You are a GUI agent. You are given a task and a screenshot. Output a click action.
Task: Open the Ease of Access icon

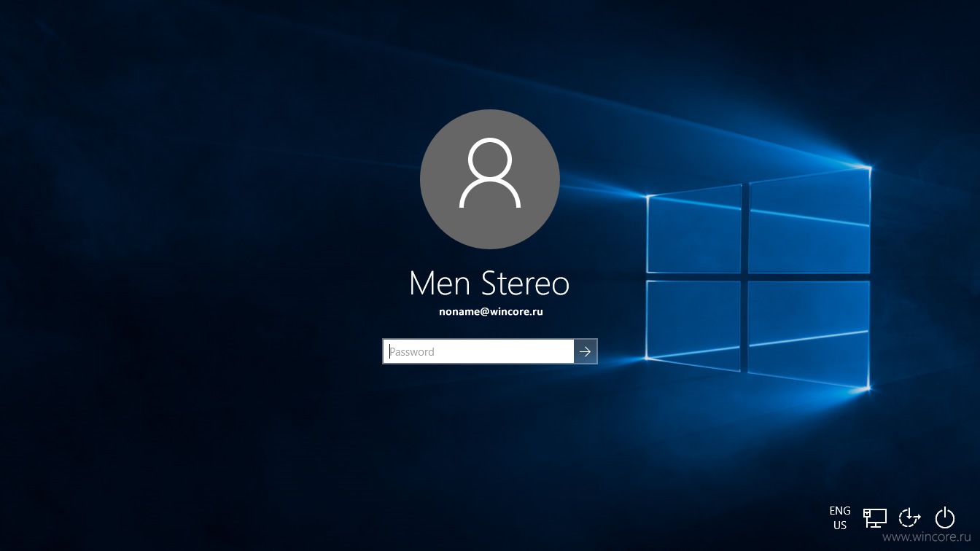click(x=909, y=517)
